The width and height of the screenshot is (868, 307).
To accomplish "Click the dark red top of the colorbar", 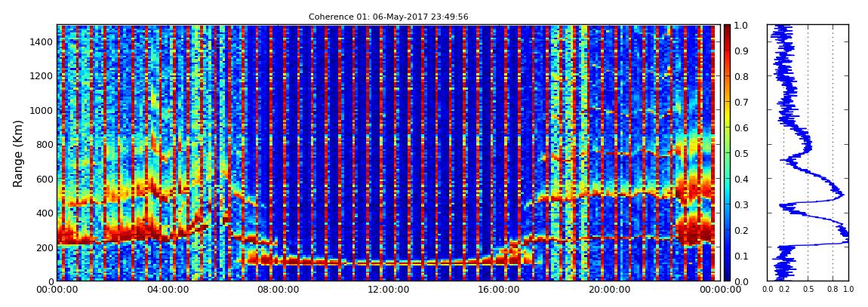I will (x=728, y=29).
